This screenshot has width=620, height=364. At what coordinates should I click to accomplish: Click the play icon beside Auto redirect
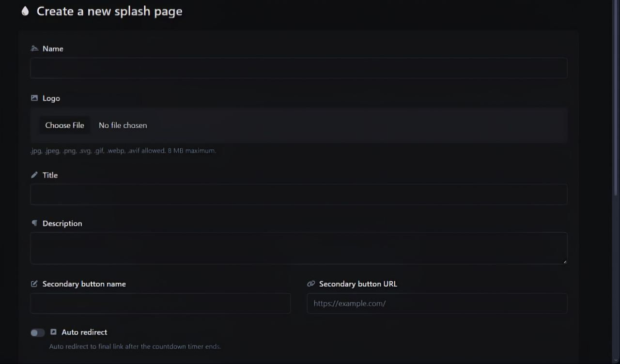coord(54,332)
